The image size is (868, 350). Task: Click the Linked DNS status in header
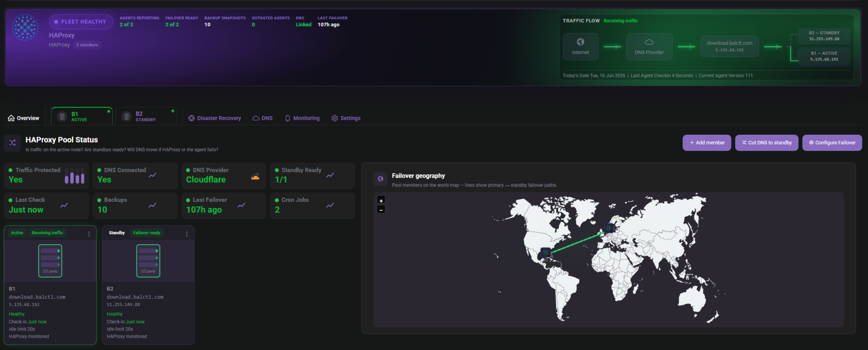[x=303, y=25]
